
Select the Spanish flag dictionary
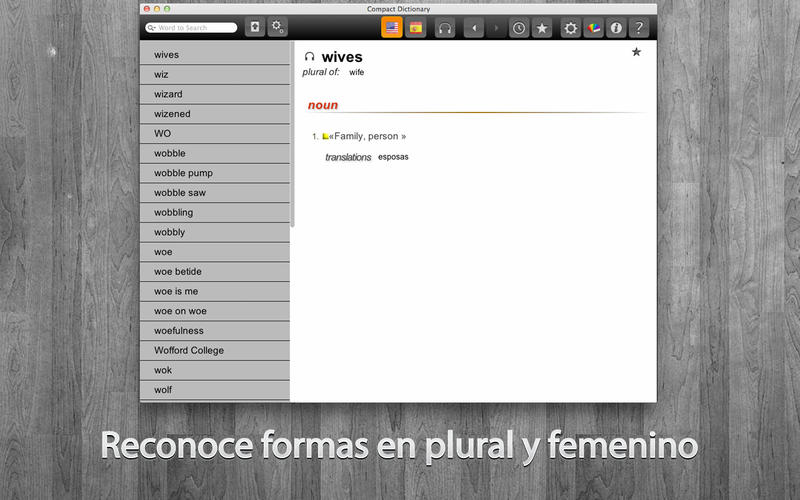pyautogui.click(x=416, y=28)
